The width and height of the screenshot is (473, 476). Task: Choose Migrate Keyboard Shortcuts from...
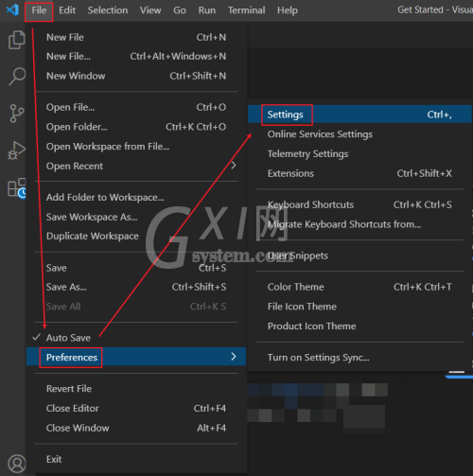click(359, 224)
